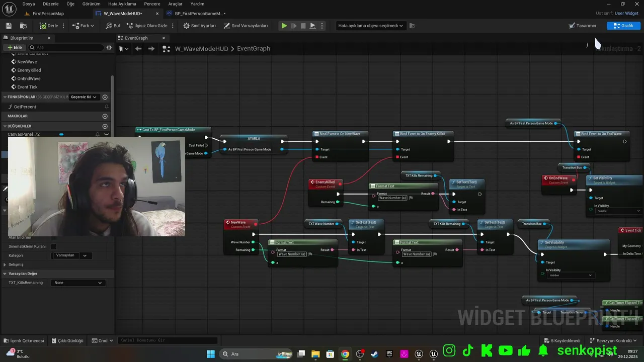The height and width of the screenshot is (362, 644).
Task: Toggle Sinematiklerin Kullanı checkbox
Action: click(54, 246)
